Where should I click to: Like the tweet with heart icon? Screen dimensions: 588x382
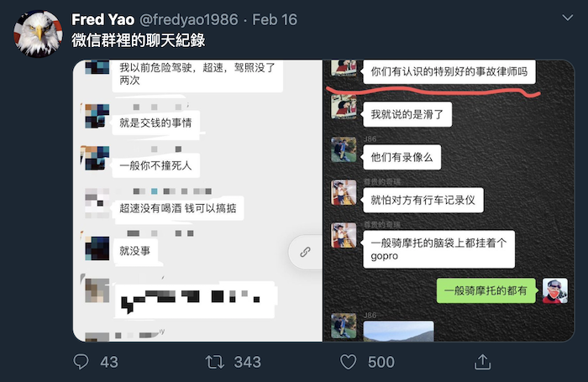348,362
